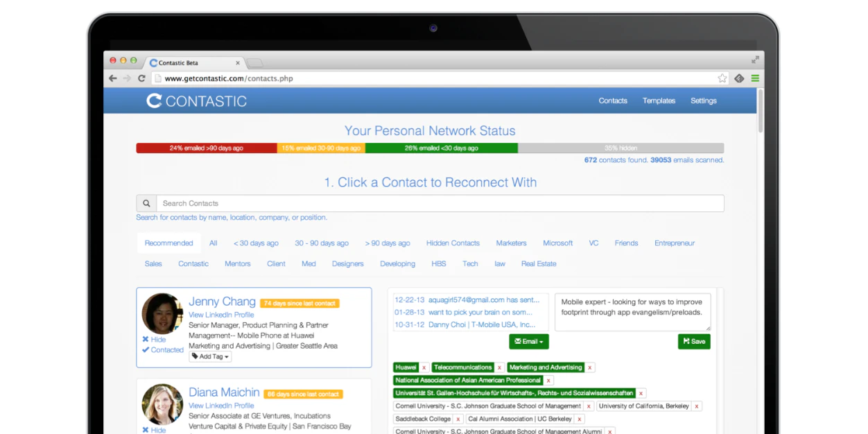Hide Diana Maichin's contact
The height and width of the screenshot is (434, 868).
(154, 430)
